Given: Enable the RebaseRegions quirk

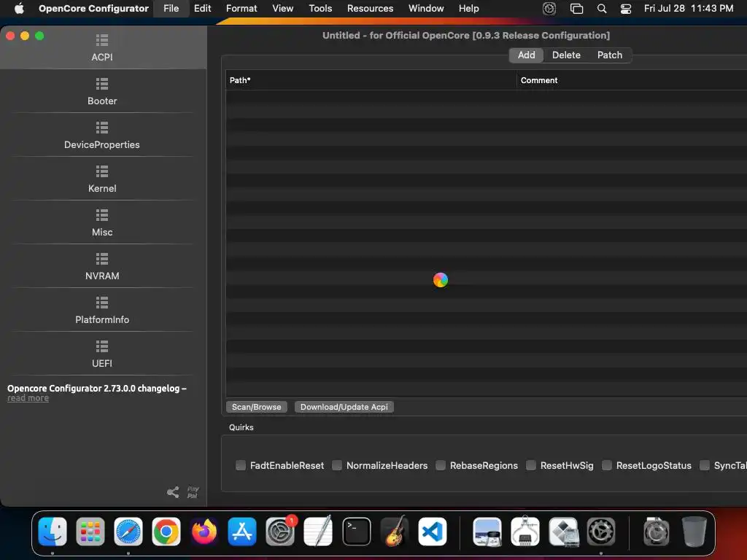Looking at the screenshot, I should 441,465.
